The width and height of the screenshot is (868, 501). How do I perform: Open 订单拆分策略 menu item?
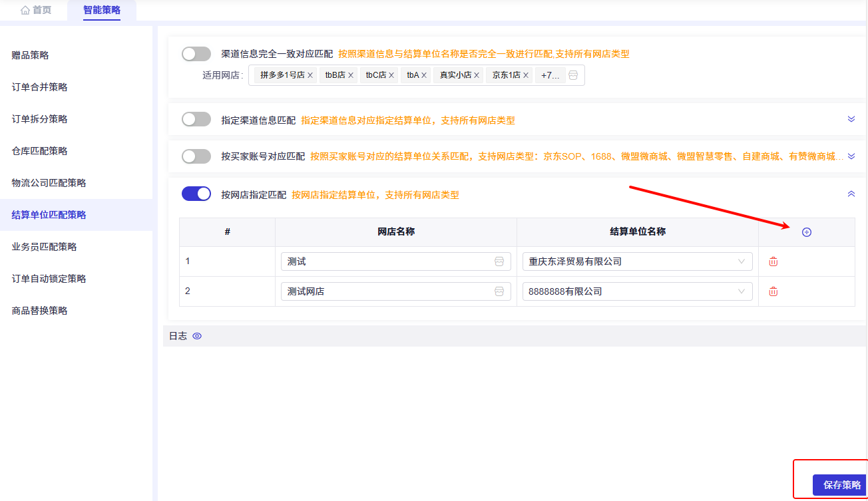click(x=76, y=119)
